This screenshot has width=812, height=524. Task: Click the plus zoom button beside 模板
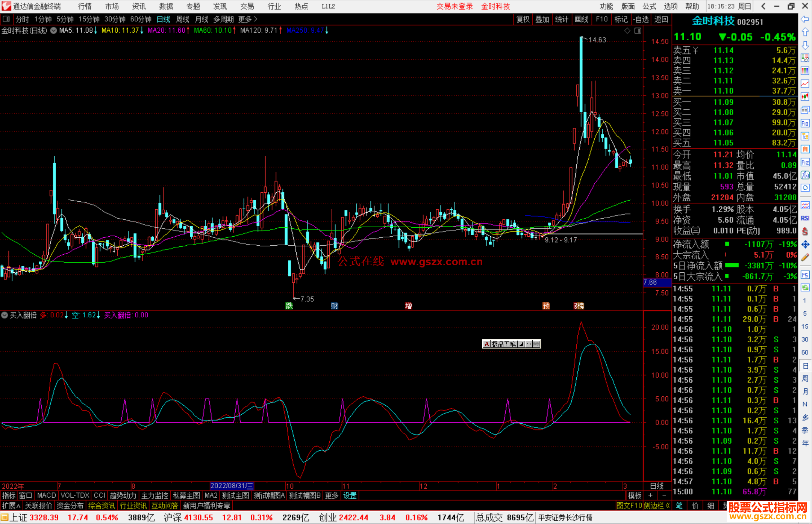(650, 495)
